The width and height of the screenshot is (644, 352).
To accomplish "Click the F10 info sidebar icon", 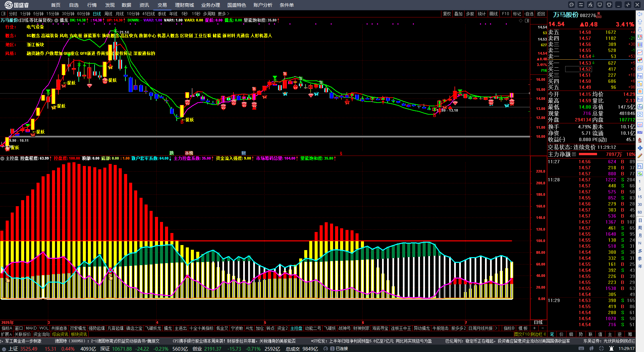I will [x=640, y=76].
